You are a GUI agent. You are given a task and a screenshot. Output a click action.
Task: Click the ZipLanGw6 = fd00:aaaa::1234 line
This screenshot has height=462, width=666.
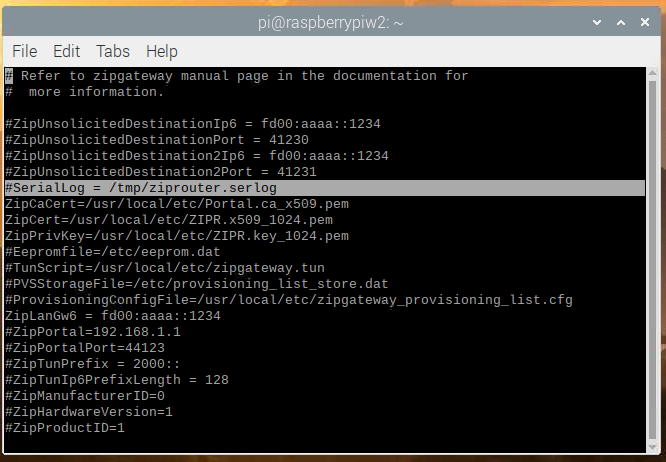113,316
